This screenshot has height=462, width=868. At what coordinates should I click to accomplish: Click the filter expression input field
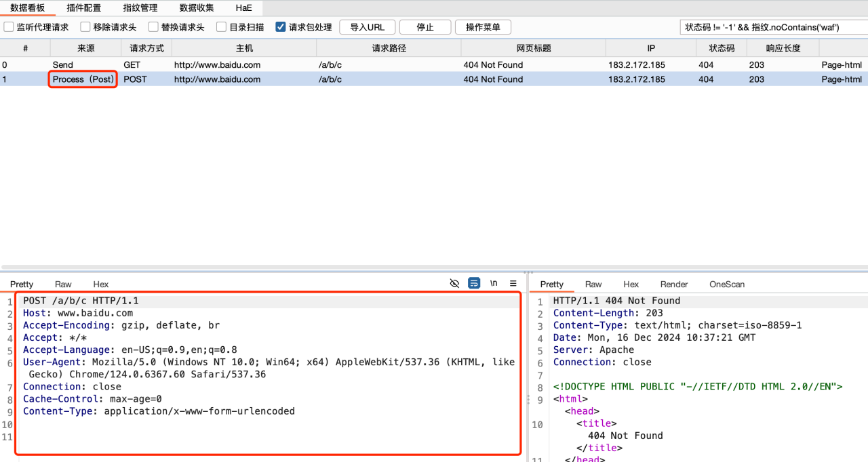point(772,27)
